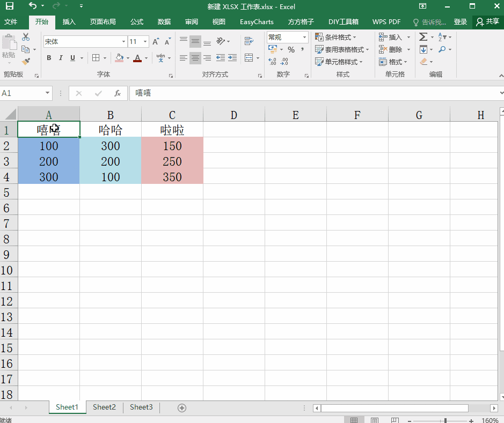Image resolution: width=504 pixels, height=423 pixels.
Task: Select cell B3 containing 200
Action: (111, 161)
